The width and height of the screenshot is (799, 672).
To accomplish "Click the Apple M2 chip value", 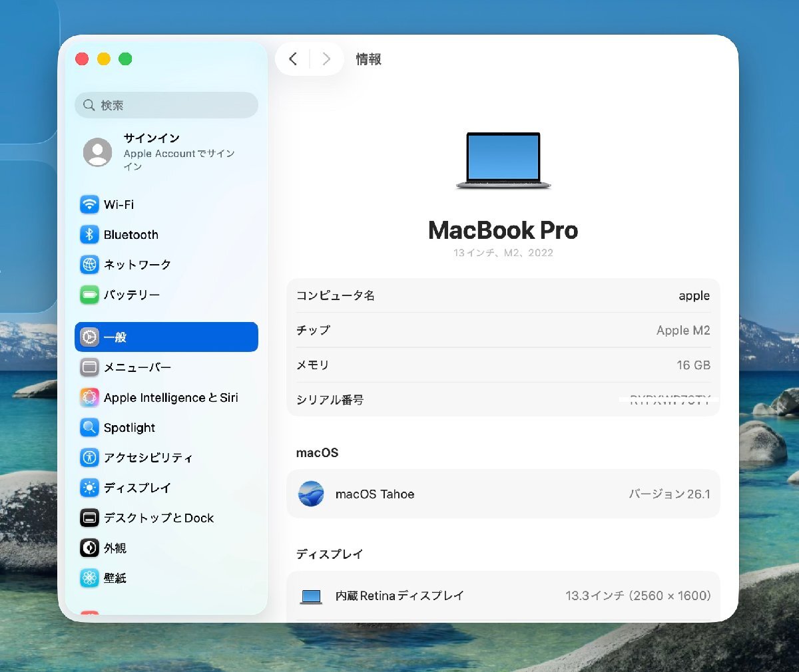I will coord(683,330).
